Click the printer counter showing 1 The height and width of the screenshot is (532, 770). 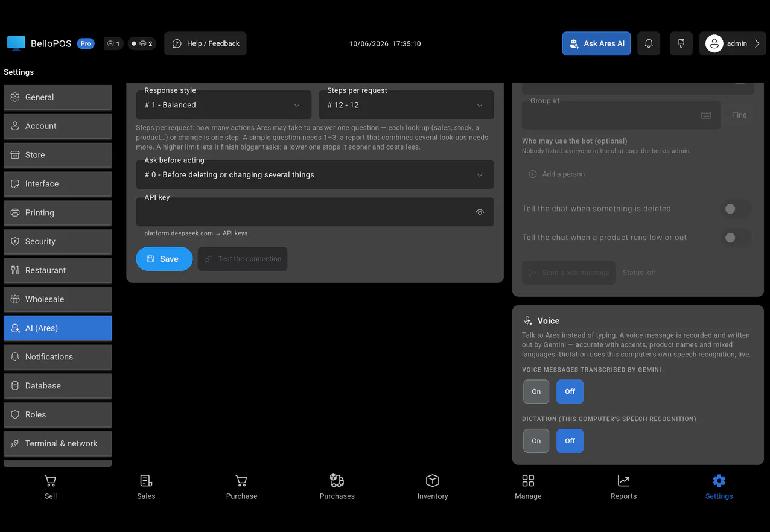113,43
